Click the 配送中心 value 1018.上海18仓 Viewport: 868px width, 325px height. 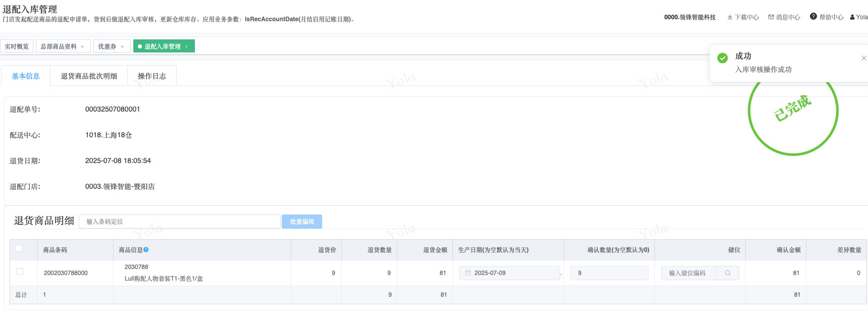coord(109,135)
